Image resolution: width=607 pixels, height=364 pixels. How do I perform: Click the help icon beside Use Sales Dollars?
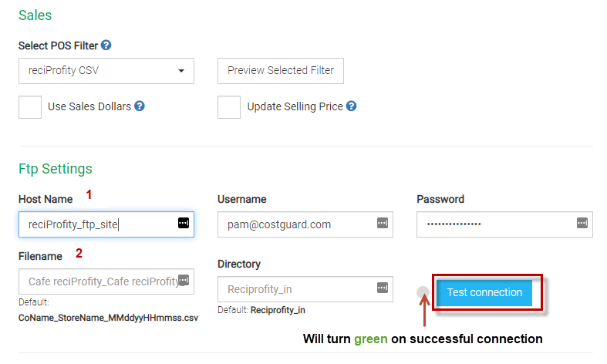click(x=140, y=106)
